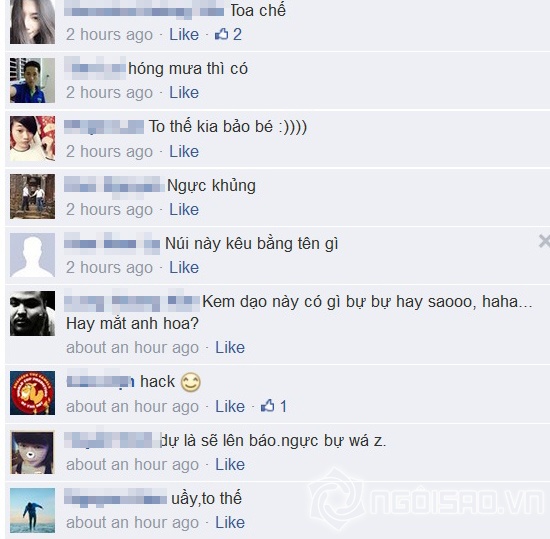The image size is (550, 539).
Task: Click timestamp under 'hóng mưa thì có'
Action: [x=109, y=93]
